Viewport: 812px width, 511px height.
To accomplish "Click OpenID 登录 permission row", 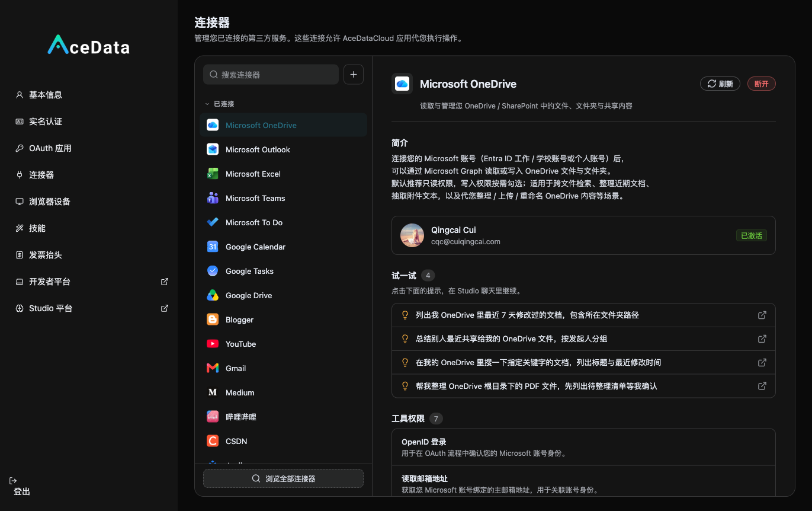I will [x=583, y=448].
